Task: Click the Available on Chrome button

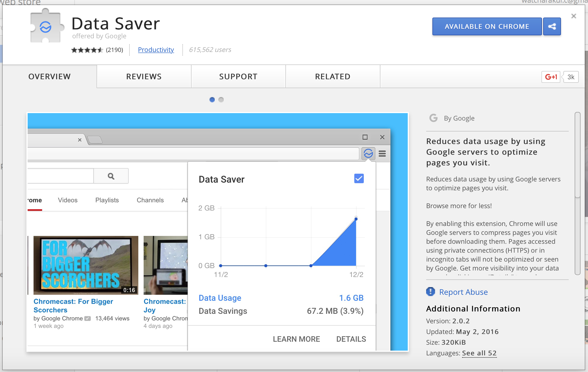Action: pos(487,26)
